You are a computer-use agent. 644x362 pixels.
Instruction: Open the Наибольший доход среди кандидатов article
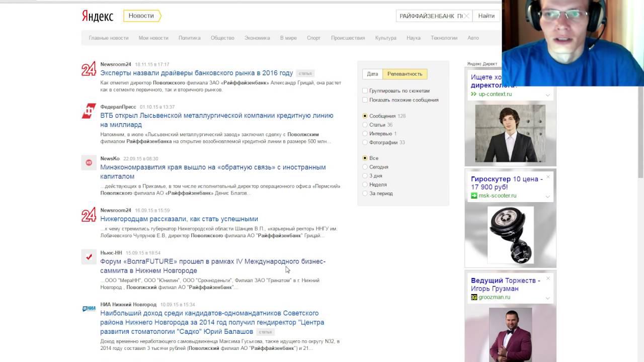(212, 322)
